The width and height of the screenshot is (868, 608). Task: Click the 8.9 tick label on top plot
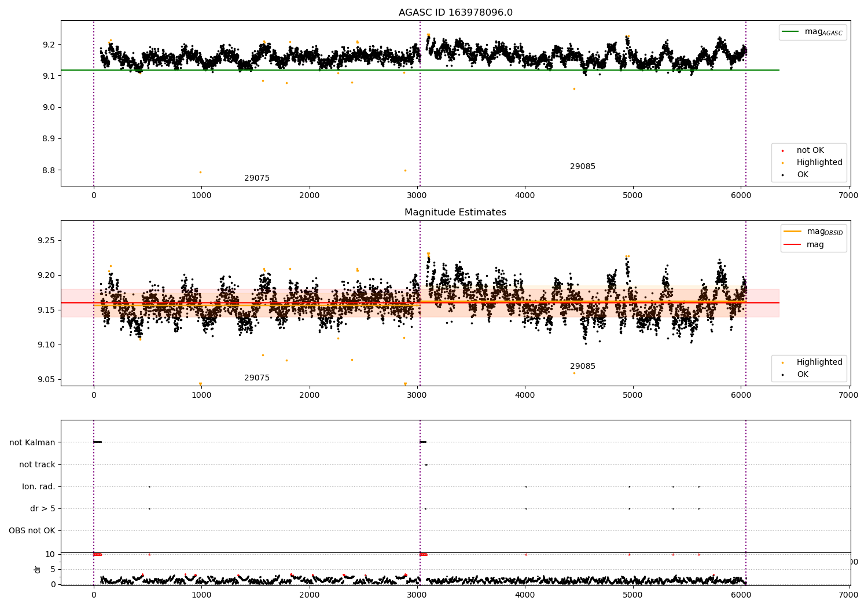(49, 139)
